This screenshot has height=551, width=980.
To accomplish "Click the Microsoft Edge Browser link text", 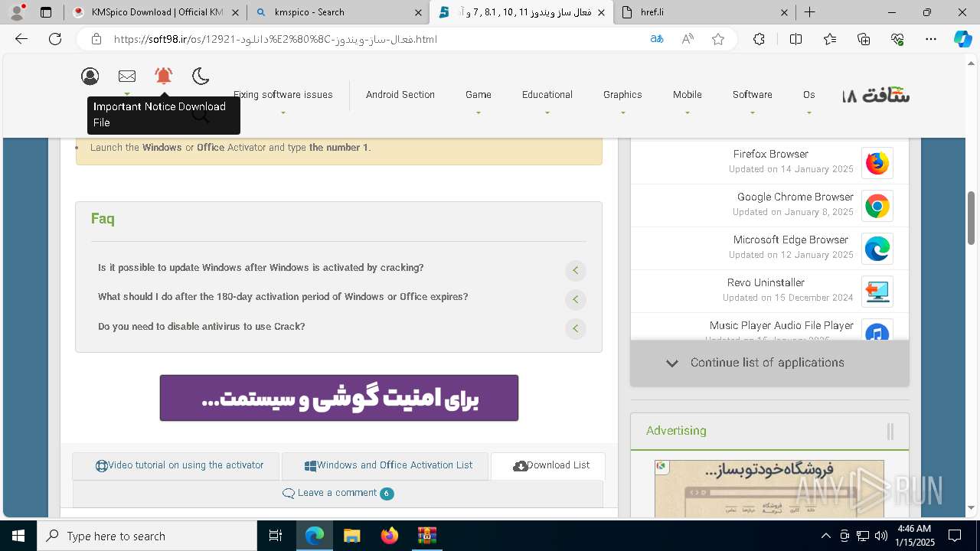I will (x=790, y=240).
